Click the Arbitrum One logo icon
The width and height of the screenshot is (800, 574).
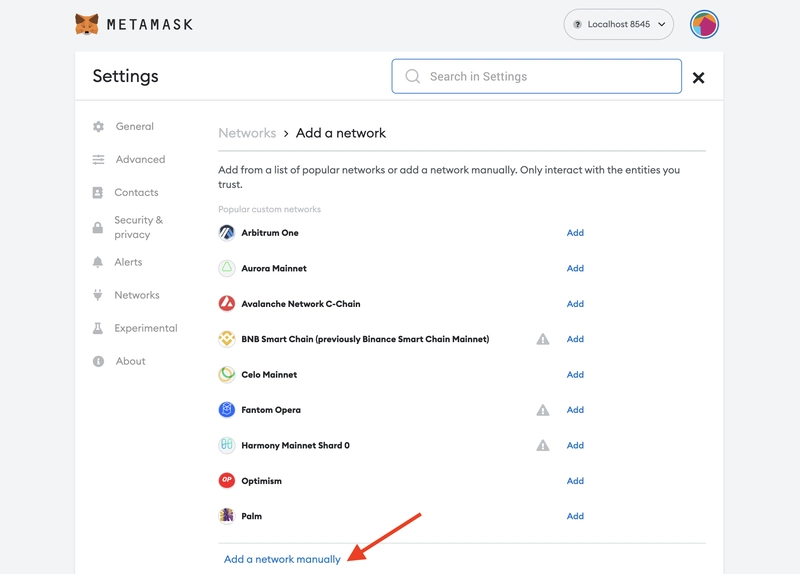(x=227, y=233)
